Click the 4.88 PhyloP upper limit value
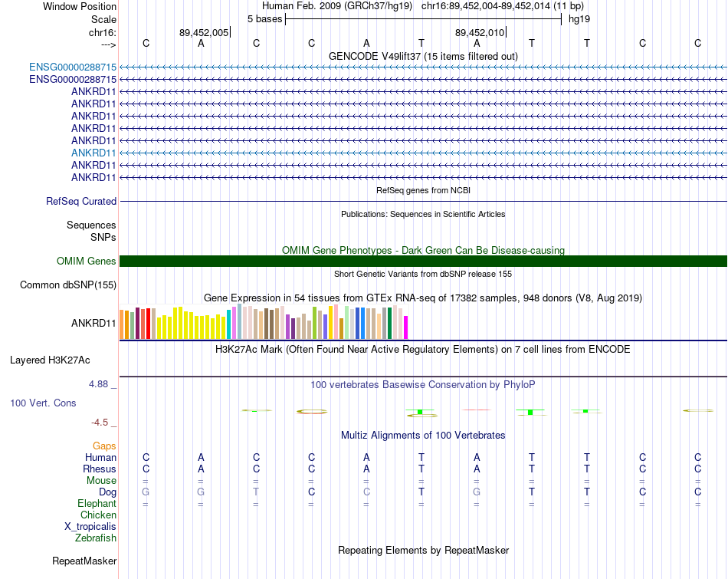The height and width of the screenshot is (579, 728). pos(98,384)
